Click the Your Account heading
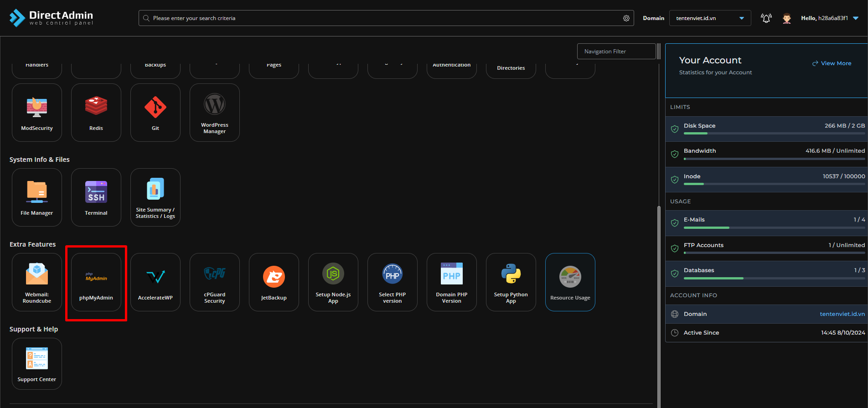Viewport: 868px width, 408px height. 710,60
